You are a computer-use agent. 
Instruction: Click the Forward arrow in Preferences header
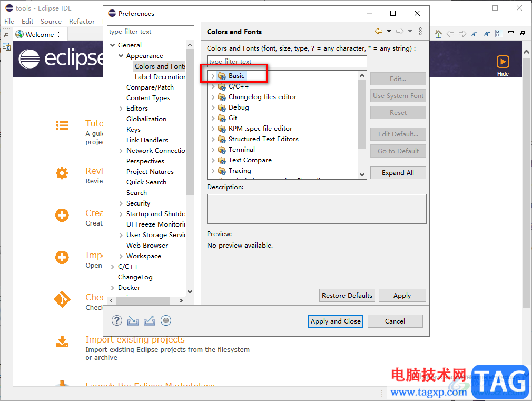coord(400,31)
